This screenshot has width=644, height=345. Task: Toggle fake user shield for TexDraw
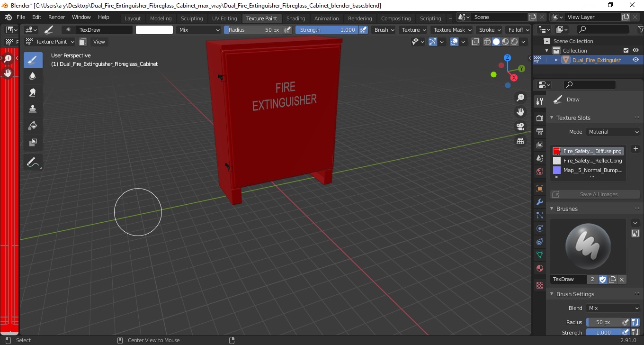602,279
